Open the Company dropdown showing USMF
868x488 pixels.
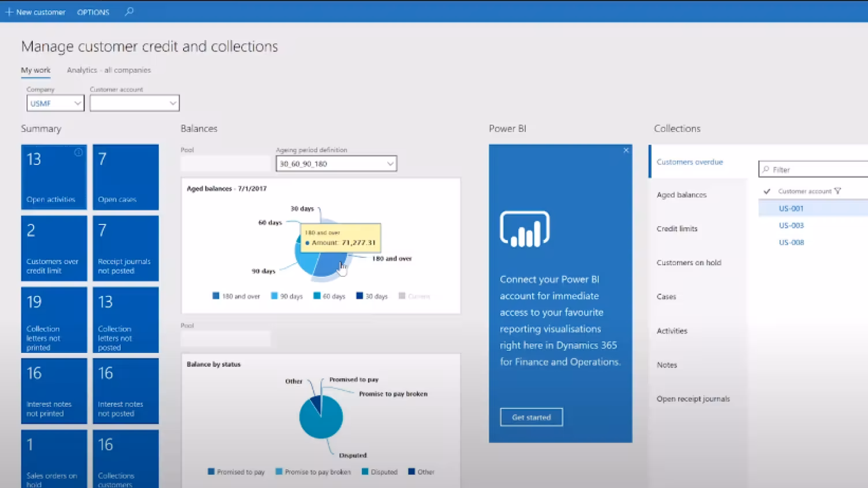[55, 103]
